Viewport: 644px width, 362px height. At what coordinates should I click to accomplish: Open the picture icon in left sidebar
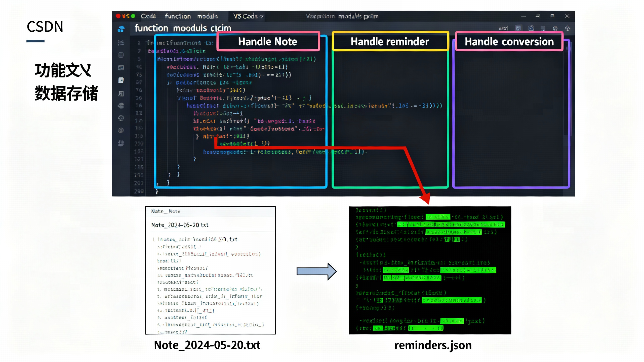tap(121, 68)
